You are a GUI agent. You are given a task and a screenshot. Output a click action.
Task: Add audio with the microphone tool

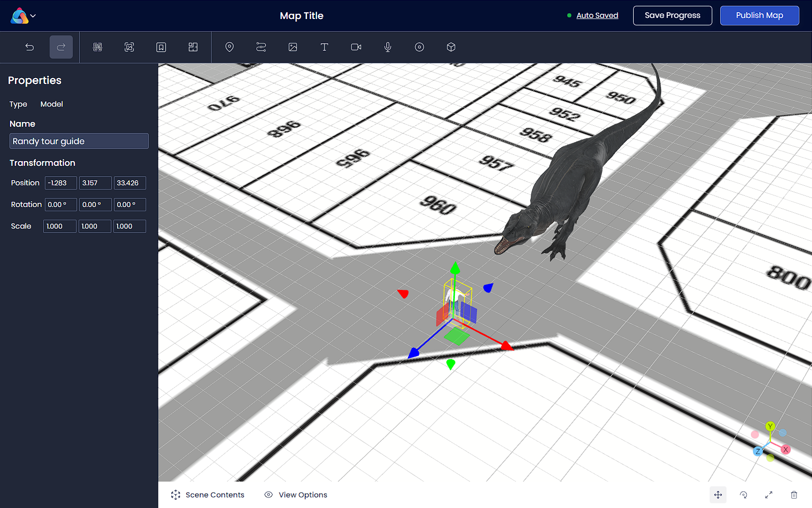click(x=388, y=47)
